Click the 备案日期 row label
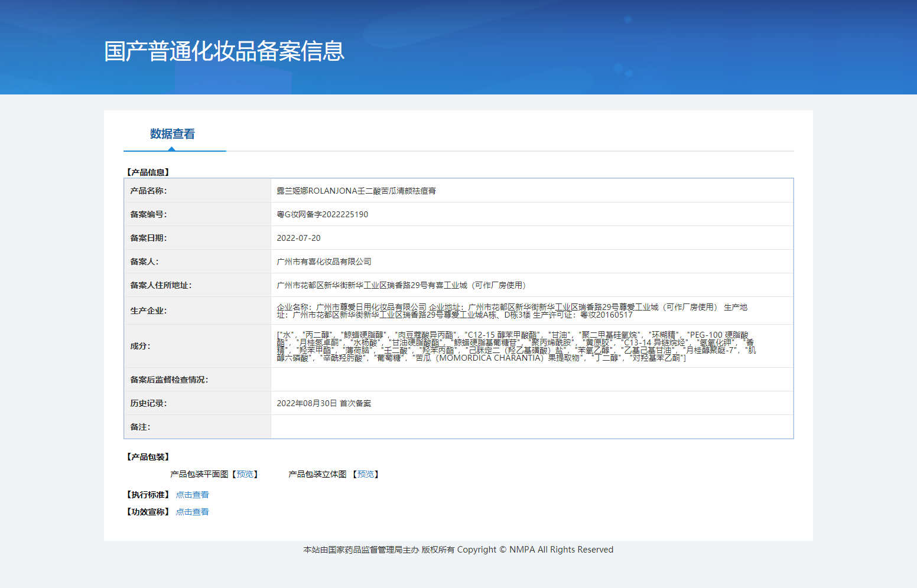 pos(148,238)
